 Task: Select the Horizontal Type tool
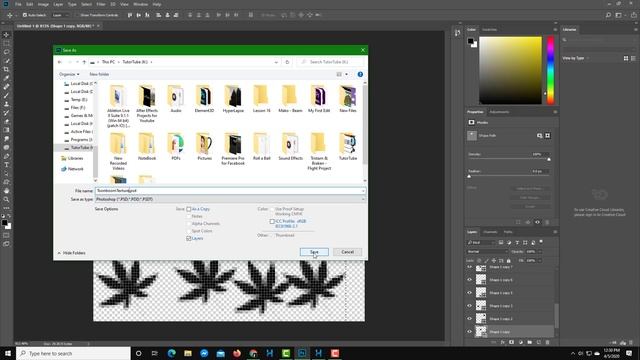pyautogui.click(x=6, y=165)
